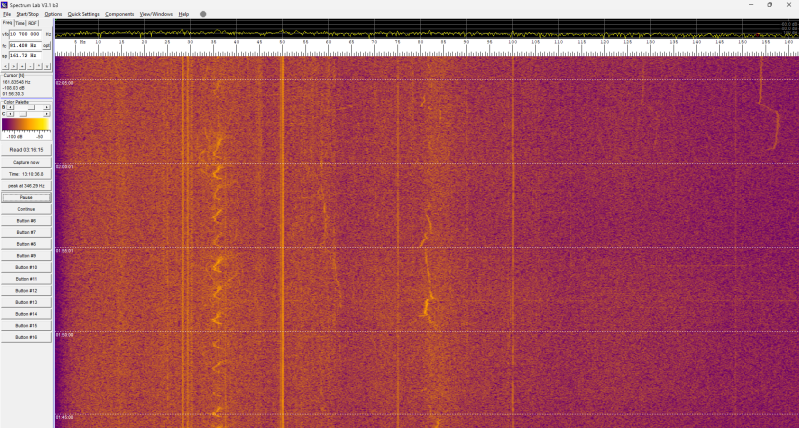Click the '-' zoom out frequency button

(x=31, y=66)
